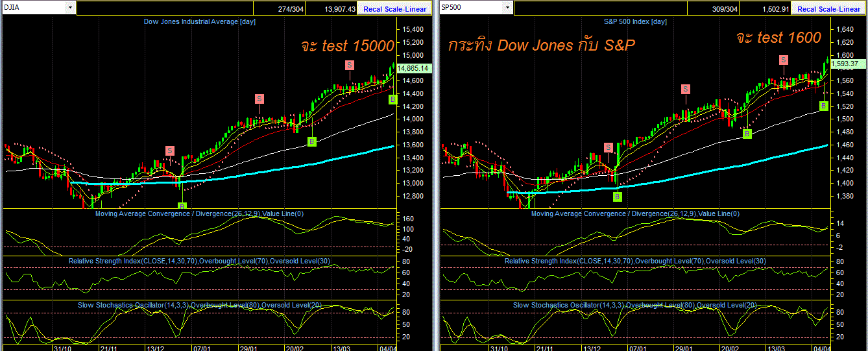The width and height of the screenshot is (868, 351).
Task: Select the middle S sell marker on DJIA chart
Action: click(259, 99)
